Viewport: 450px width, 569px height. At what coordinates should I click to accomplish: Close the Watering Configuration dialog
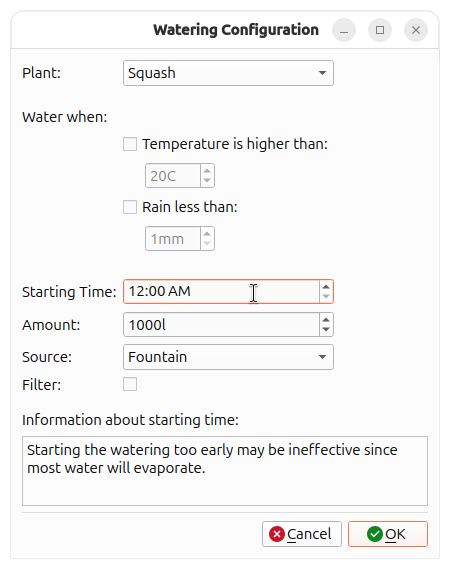pyautogui.click(x=416, y=30)
